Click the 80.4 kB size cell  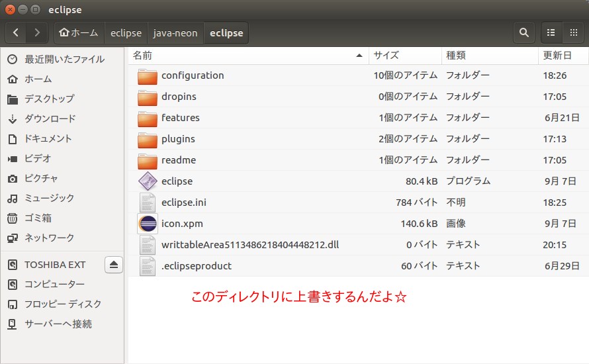pos(422,181)
